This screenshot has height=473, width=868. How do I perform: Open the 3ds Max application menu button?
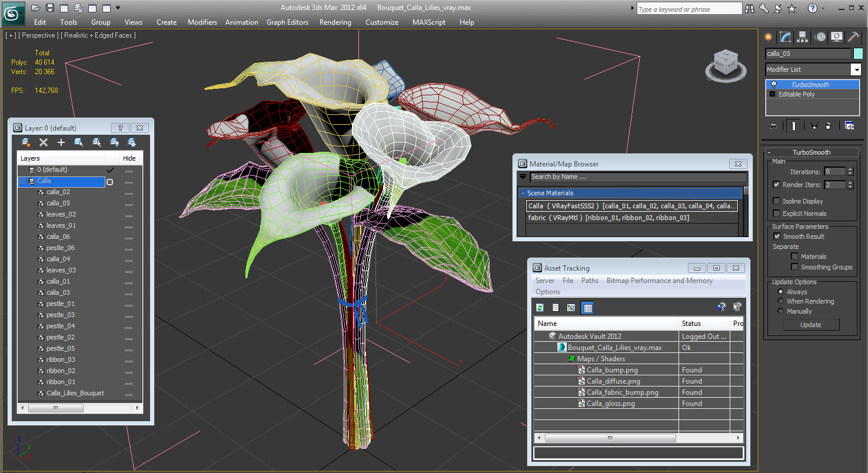tap(13, 13)
